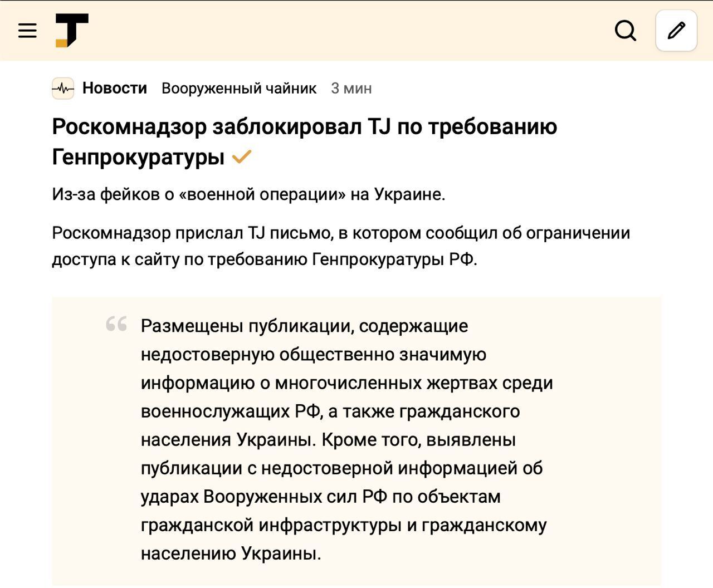
Task: Click final quote line "населению Украины."
Action: coord(231,553)
